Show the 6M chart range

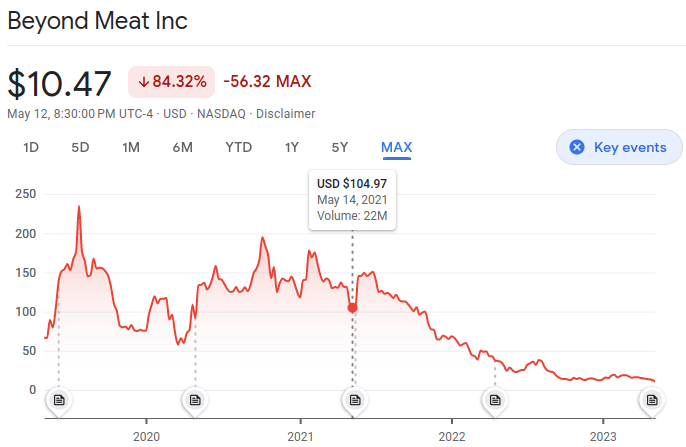182,147
